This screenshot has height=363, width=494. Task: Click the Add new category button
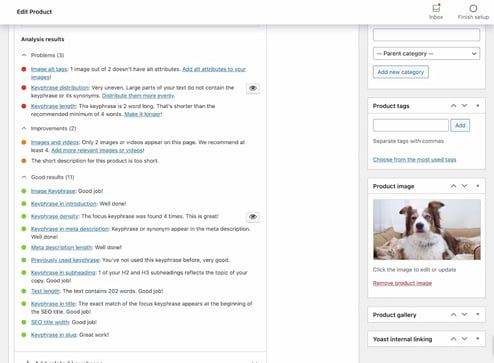(x=401, y=72)
